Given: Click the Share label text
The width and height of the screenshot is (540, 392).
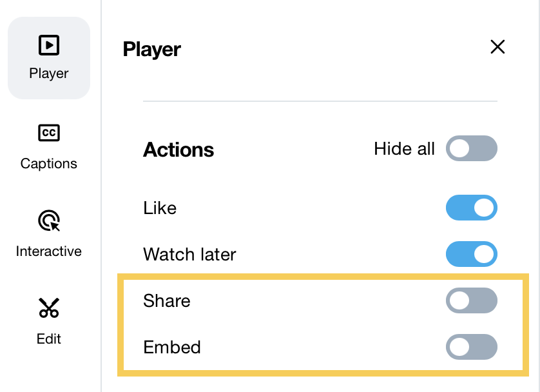Looking at the screenshot, I should [167, 300].
